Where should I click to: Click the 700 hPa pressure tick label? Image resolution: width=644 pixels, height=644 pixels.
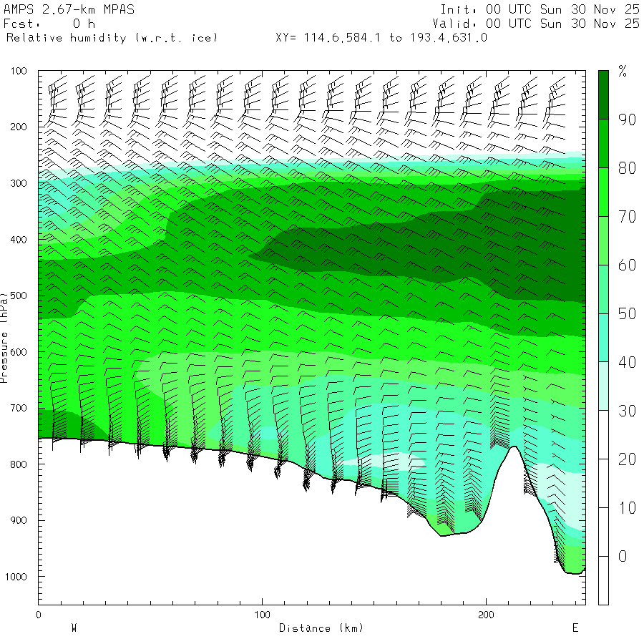tap(19, 409)
